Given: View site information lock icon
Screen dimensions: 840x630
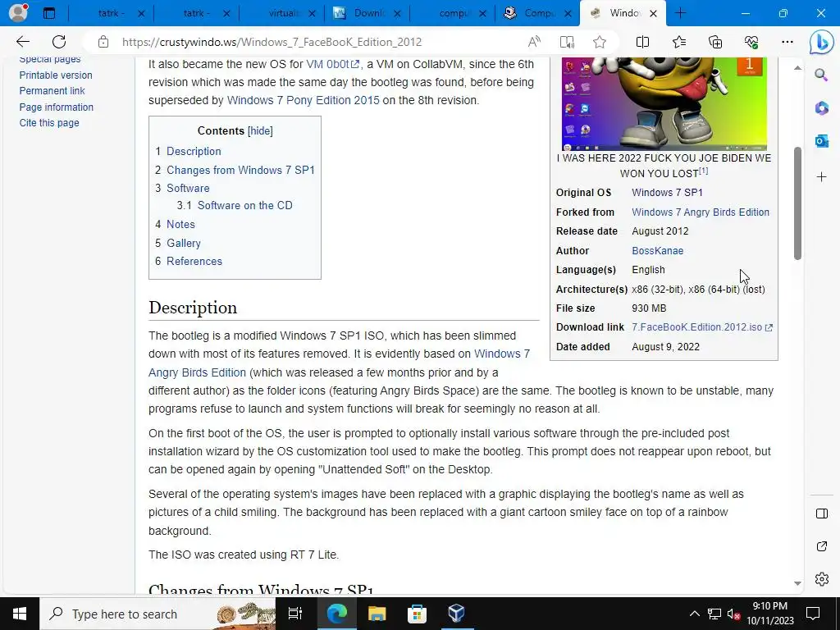Looking at the screenshot, I should click(x=103, y=42).
